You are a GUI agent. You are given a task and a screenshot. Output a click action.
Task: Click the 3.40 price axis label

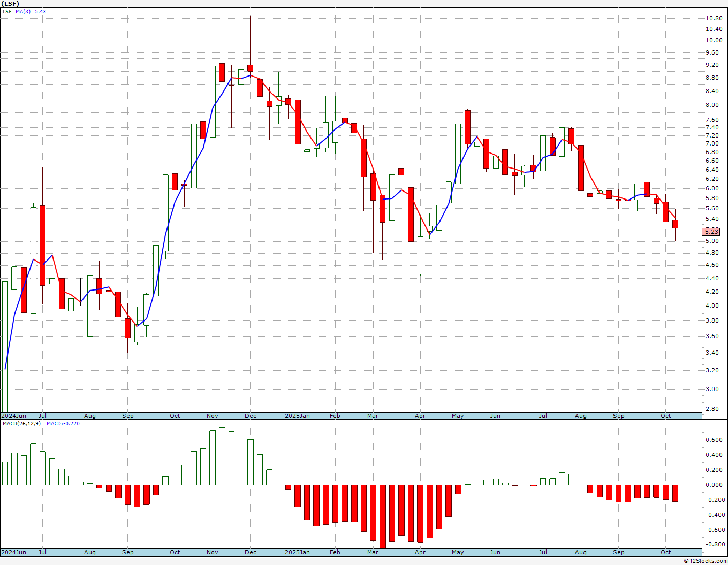click(711, 353)
